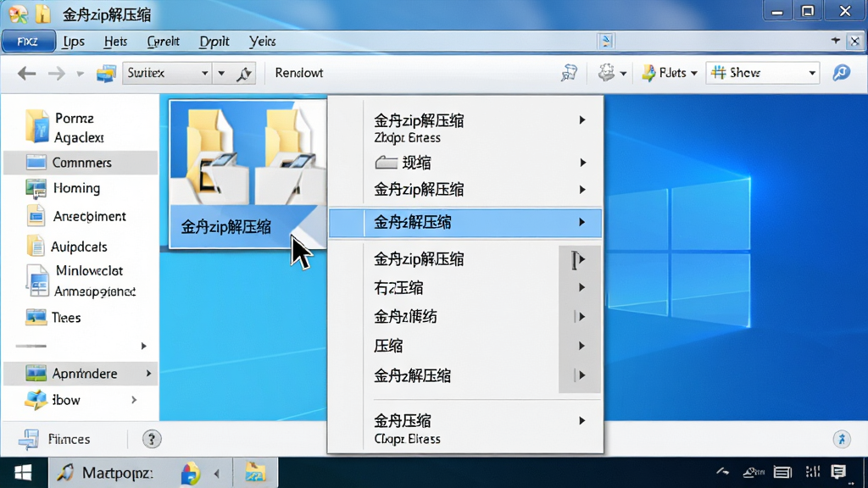Select Commmers in sidebar
The width and height of the screenshot is (868, 488).
coord(81,163)
